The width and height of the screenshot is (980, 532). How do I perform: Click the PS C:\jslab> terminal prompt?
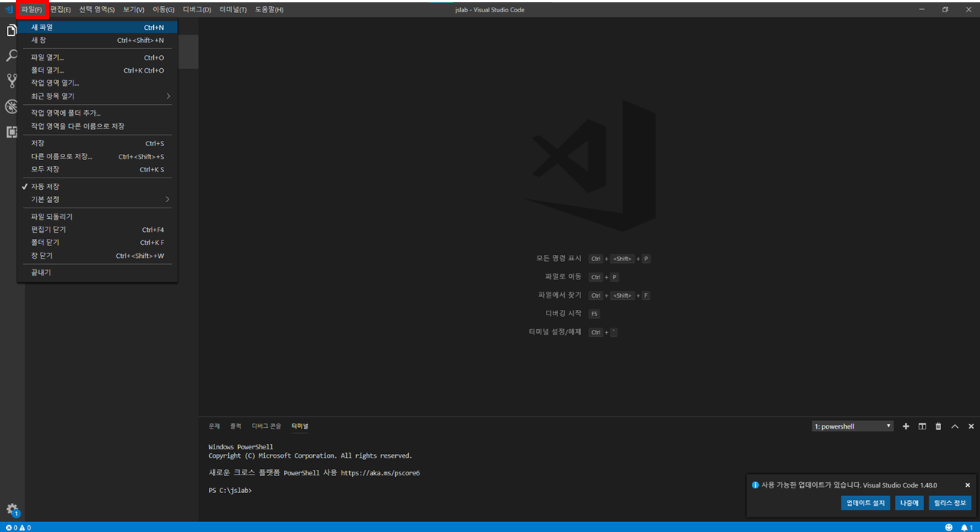pyautogui.click(x=230, y=491)
